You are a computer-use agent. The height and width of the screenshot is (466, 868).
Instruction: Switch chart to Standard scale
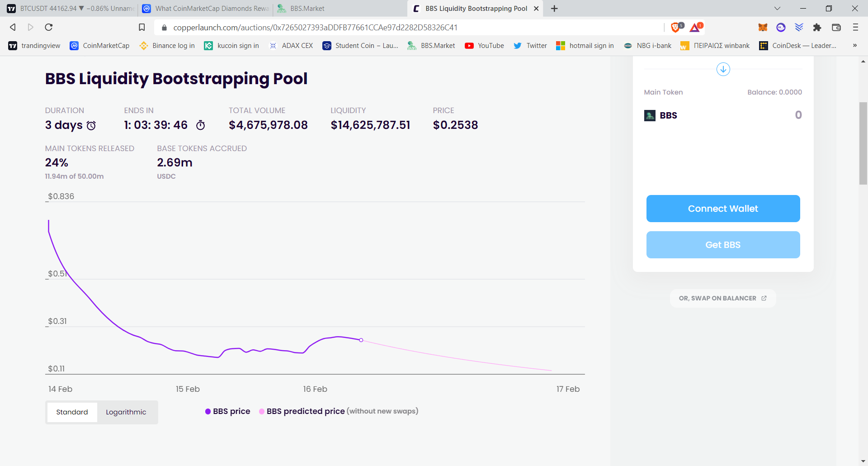72,412
